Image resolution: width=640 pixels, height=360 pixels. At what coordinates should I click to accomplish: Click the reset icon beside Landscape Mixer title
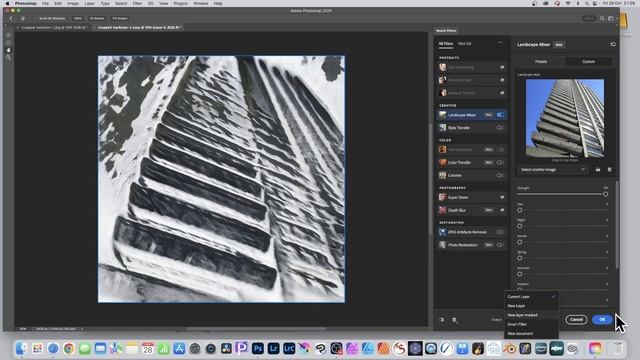[x=613, y=44]
